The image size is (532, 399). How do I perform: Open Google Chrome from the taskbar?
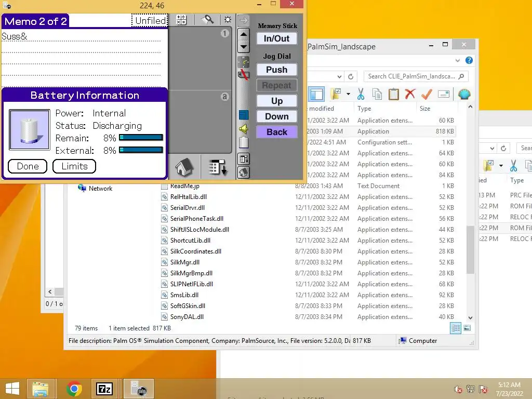click(74, 389)
